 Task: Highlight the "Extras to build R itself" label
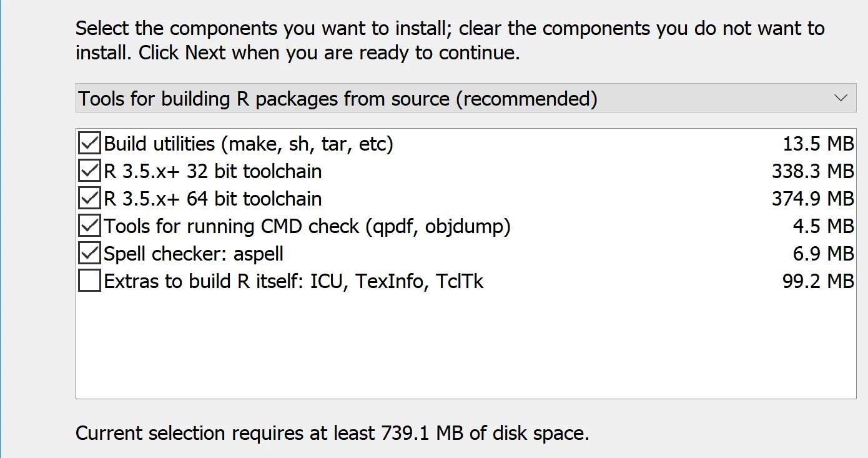click(x=293, y=281)
